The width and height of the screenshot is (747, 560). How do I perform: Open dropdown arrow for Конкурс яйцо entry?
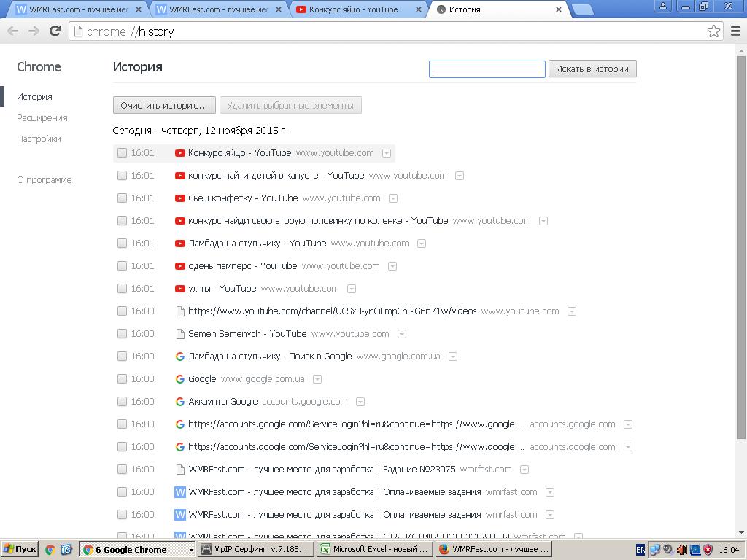pyautogui.click(x=387, y=153)
